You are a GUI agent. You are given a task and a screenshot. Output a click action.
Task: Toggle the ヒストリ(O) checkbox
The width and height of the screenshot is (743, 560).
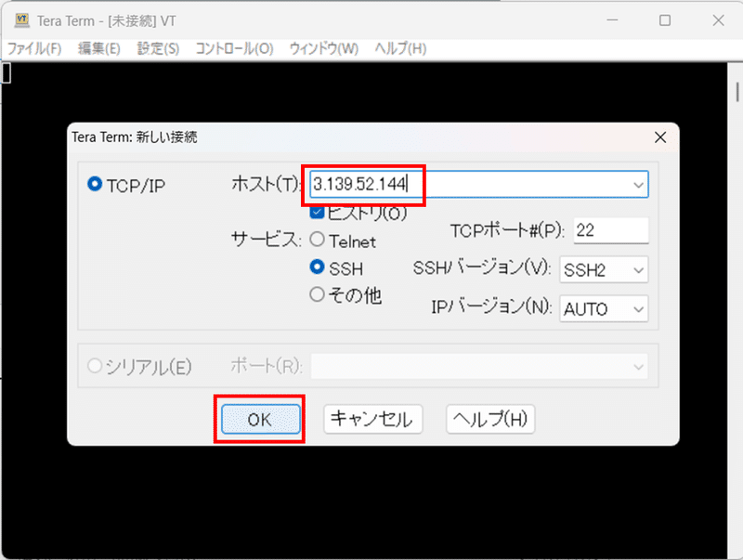[x=317, y=213]
